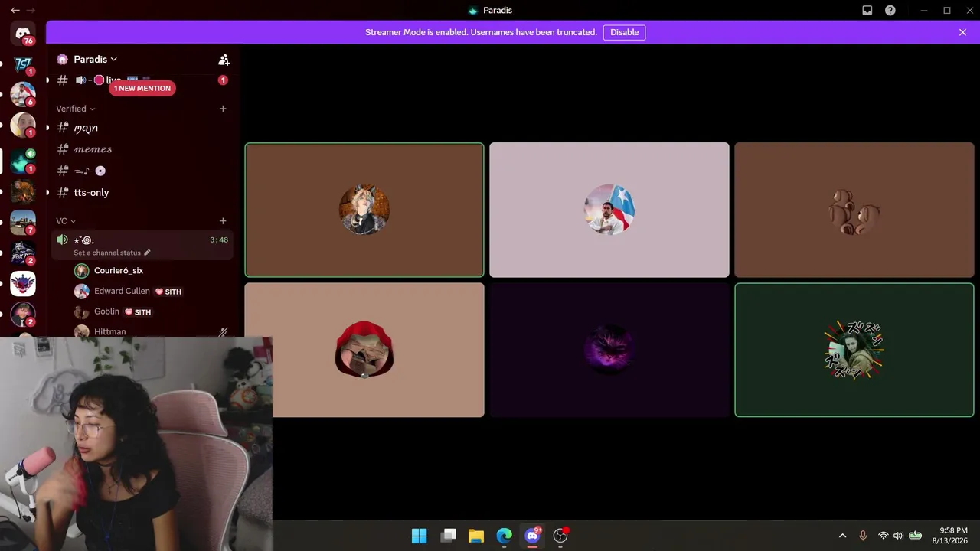Open Microsoft Edge from taskbar

[504, 536]
